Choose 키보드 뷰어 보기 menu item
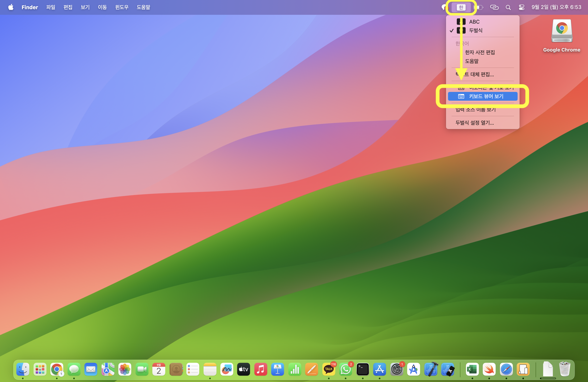The width and height of the screenshot is (588, 382). click(x=486, y=96)
